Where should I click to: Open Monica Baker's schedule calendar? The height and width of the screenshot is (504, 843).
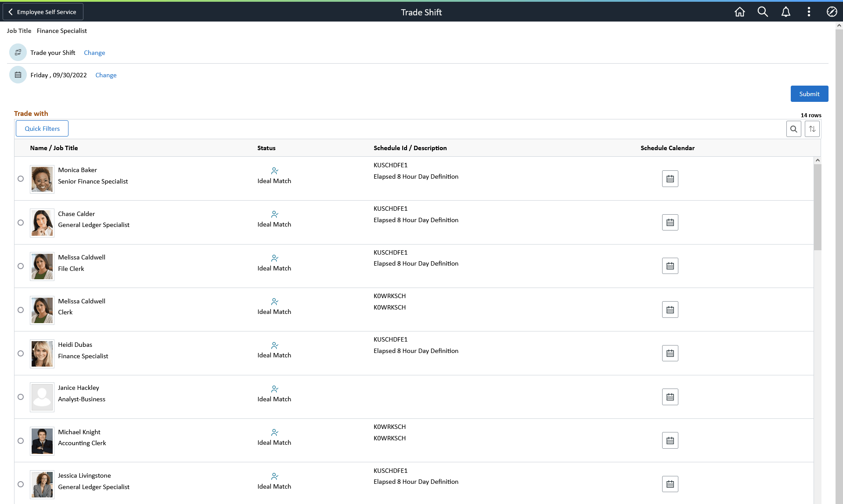pos(670,179)
